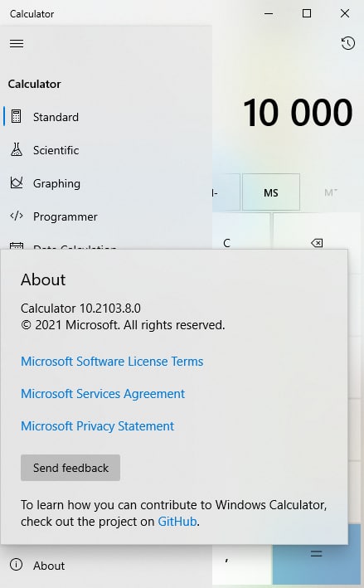Screen dimensions: 364x588
Task: Click the Programmer code brackets icon
Action: 17,216
